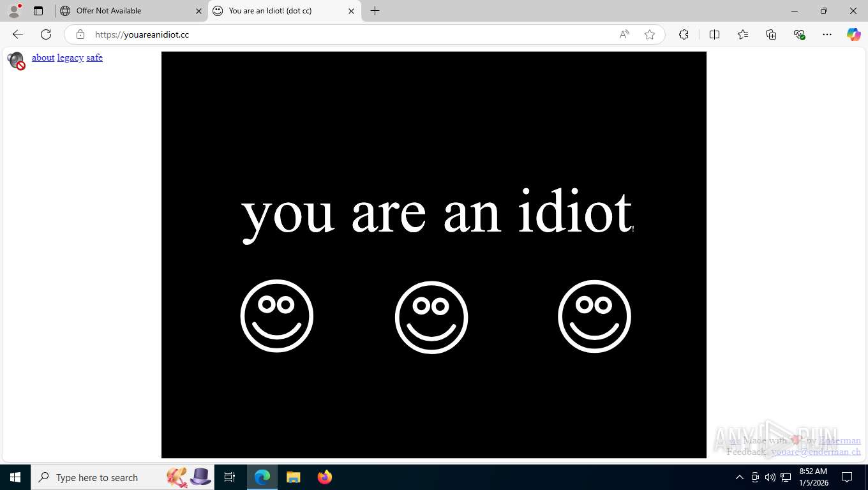The width and height of the screenshot is (868, 490).
Task: Open the safe link
Action: [94, 57]
